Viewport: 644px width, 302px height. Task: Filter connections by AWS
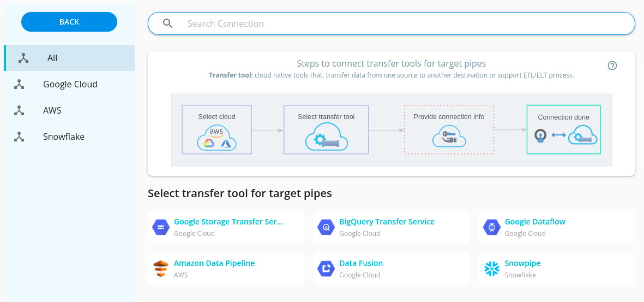click(x=69, y=110)
